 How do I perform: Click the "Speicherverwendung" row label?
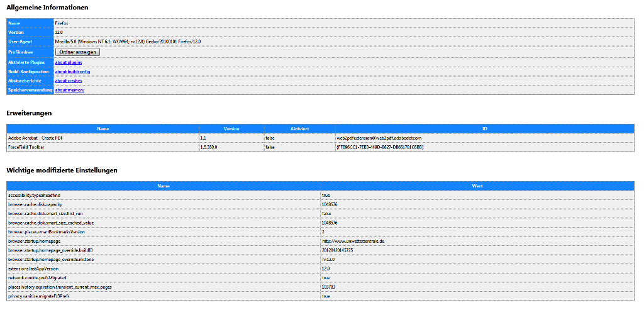tap(30, 90)
